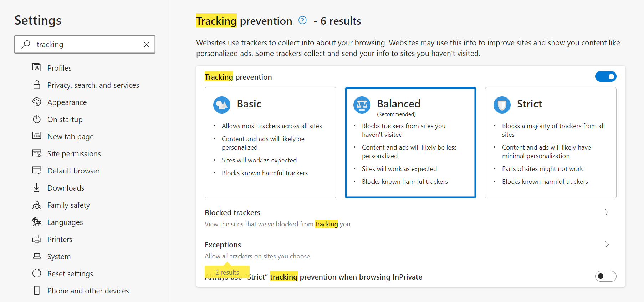This screenshot has height=302, width=644.
Task: Choose the Basic tracking prevention option
Action: pyautogui.click(x=270, y=142)
